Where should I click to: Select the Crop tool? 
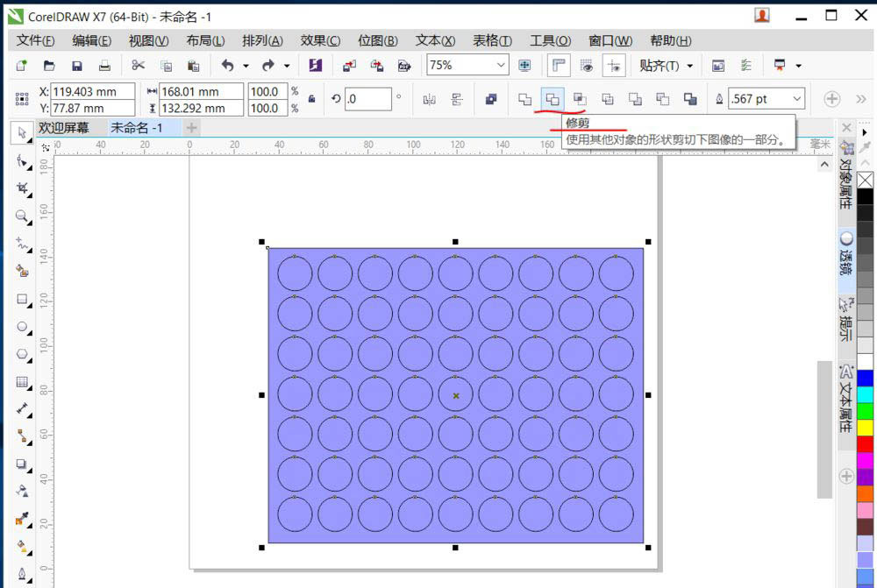point(22,188)
